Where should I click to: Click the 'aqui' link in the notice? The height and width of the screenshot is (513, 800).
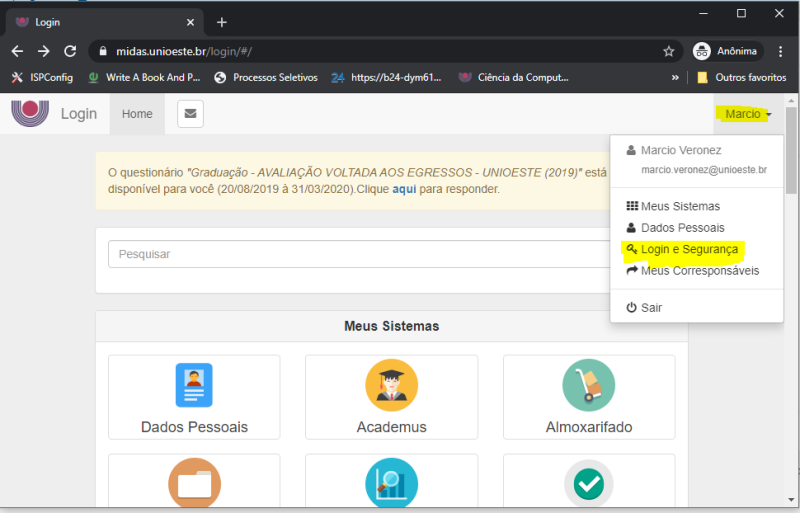click(404, 188)
